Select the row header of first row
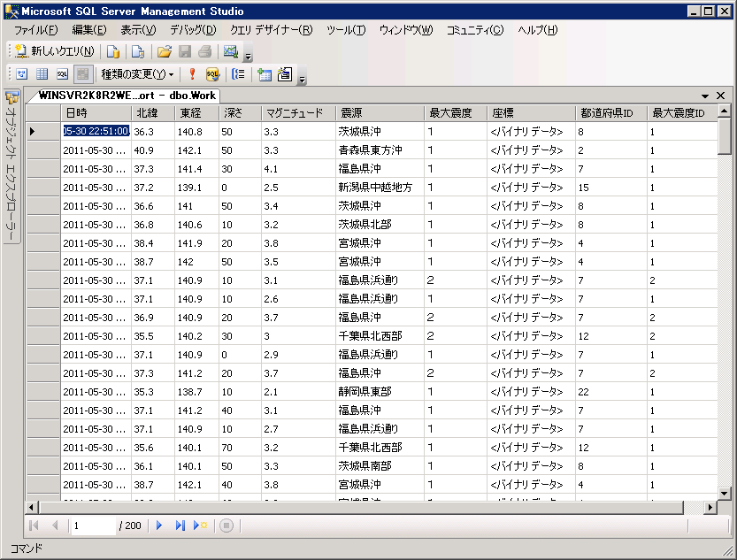 (x=43, y=131)
